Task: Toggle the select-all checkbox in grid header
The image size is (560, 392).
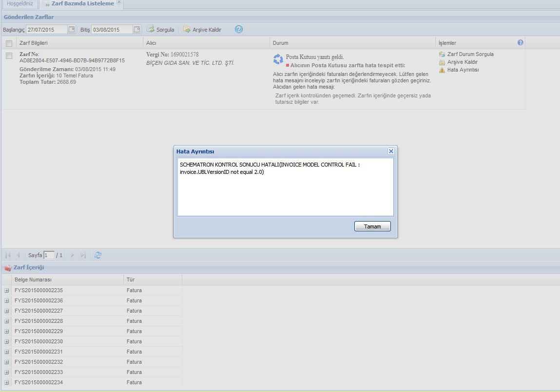Action: (9, 43)
